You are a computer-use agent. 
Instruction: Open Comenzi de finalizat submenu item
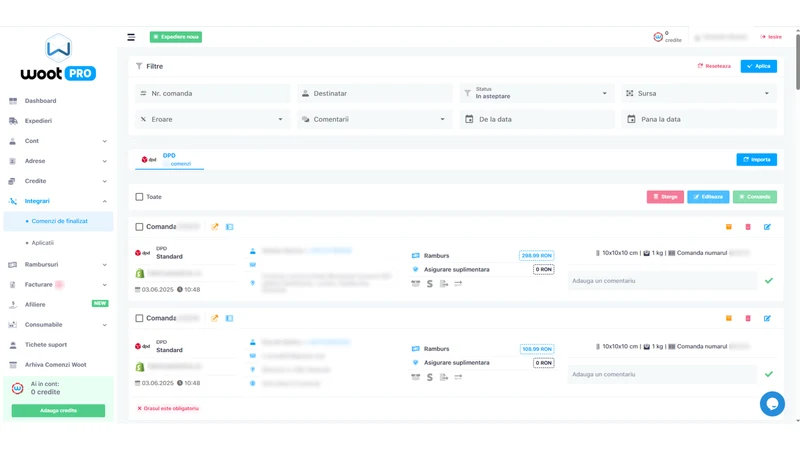tap(58, 221)
